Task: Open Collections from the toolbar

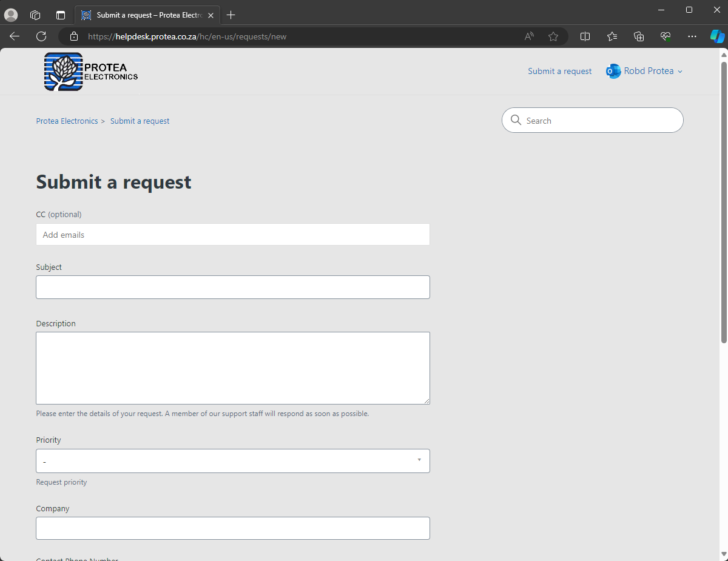Action: [x=639, y=36]
